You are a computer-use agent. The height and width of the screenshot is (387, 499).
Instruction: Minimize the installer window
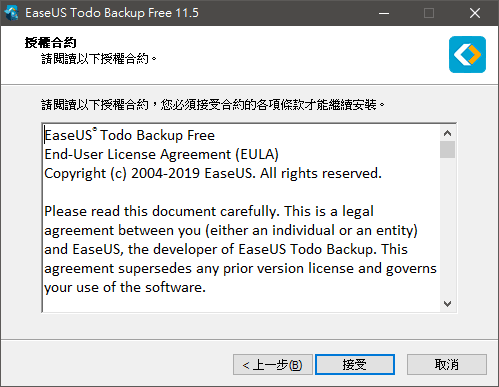[384, 13]
